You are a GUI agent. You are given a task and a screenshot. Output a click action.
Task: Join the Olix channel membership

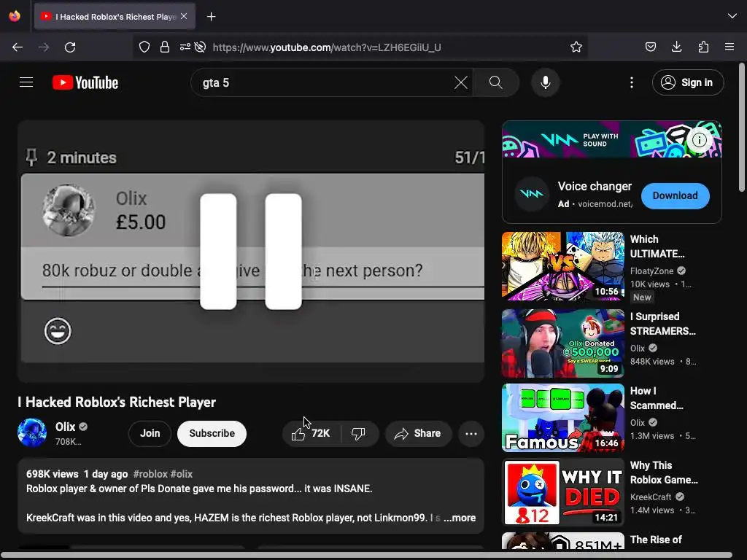[150, 433]
